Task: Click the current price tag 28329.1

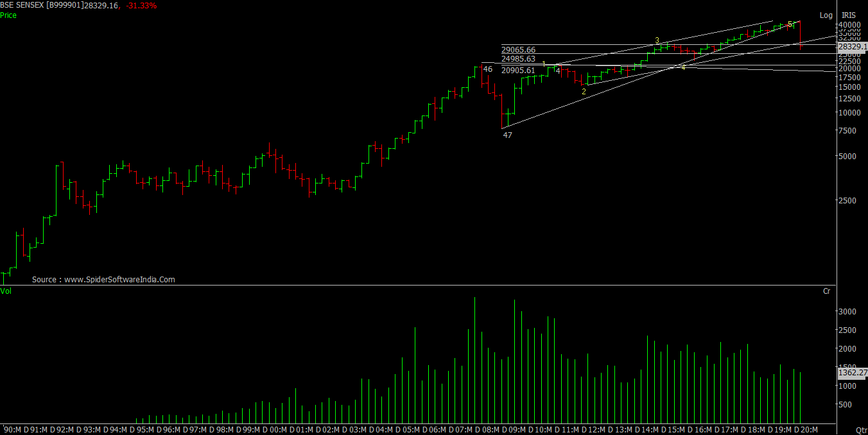Action: (x=852, y=47)
